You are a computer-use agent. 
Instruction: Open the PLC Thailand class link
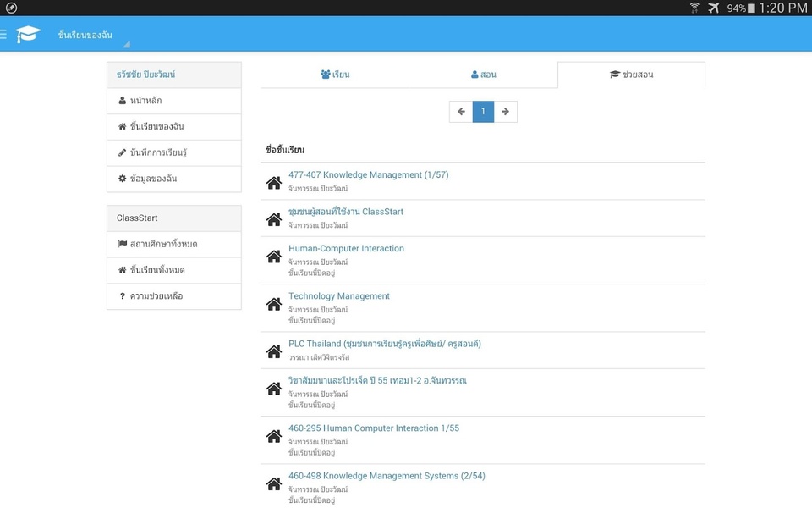click(385, 344)
